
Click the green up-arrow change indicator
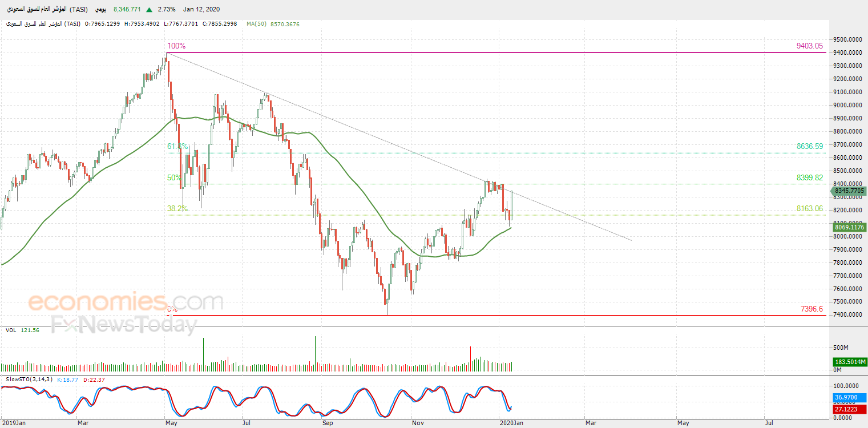149,9
